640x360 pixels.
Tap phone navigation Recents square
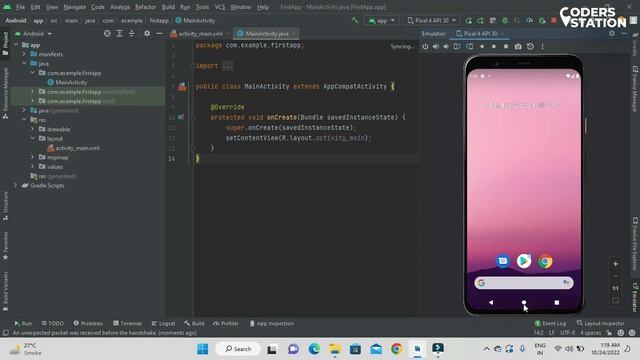click(557, 302)
